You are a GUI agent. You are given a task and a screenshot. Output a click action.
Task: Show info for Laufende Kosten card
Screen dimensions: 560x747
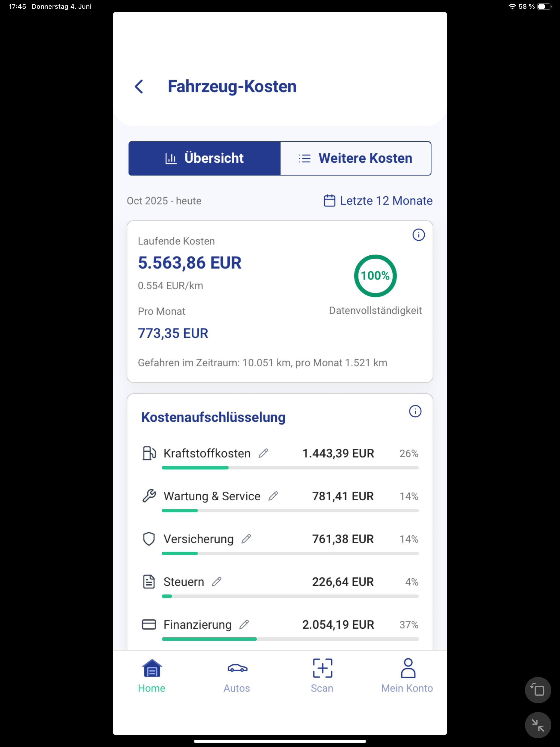pyautogui.click(x=418, y=235)
